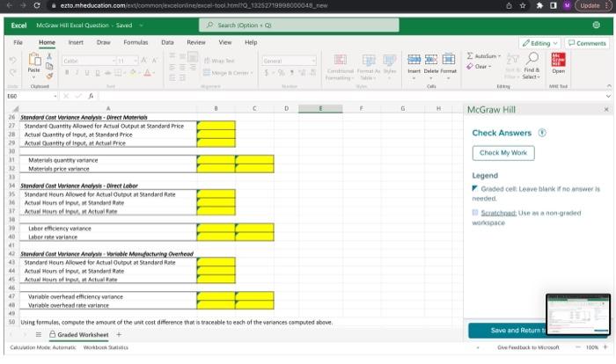Click the Check Answers info icon
The width and height of the screenshot is (616, 364).
coord(542,133)
